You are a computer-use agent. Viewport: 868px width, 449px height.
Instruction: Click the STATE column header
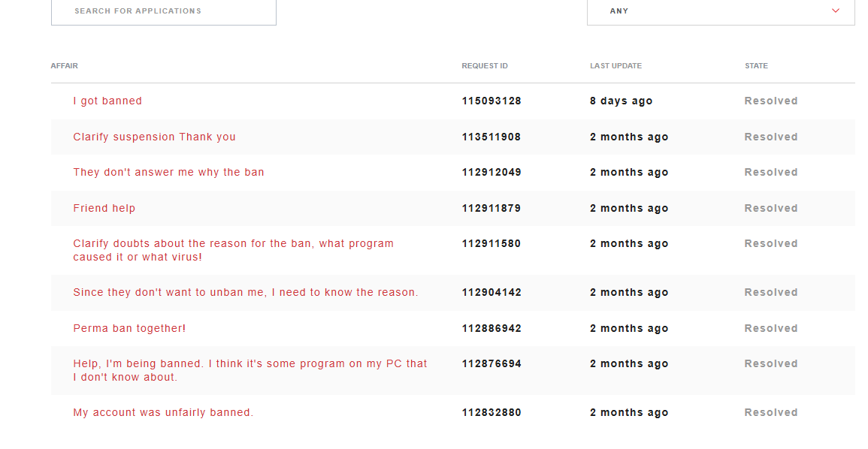756,66
